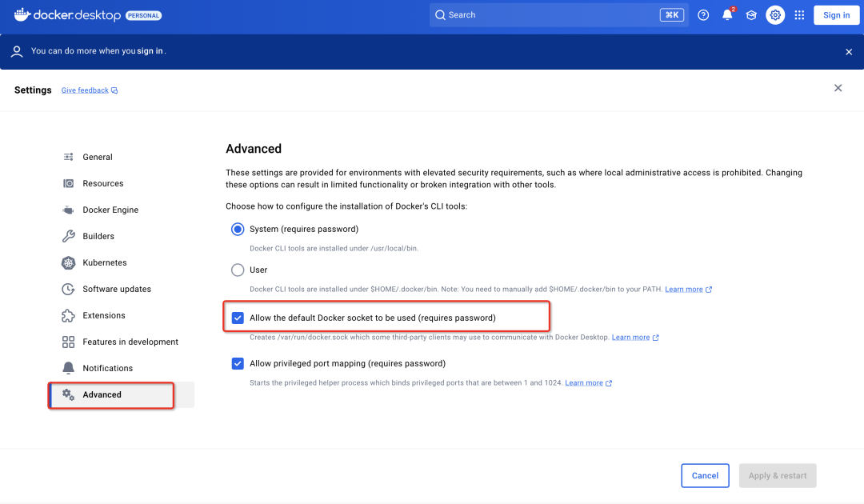Select the Advanced settings tab
Image resolution: width=864 pixels, height=504 pixels.
(x=122, y=395)
